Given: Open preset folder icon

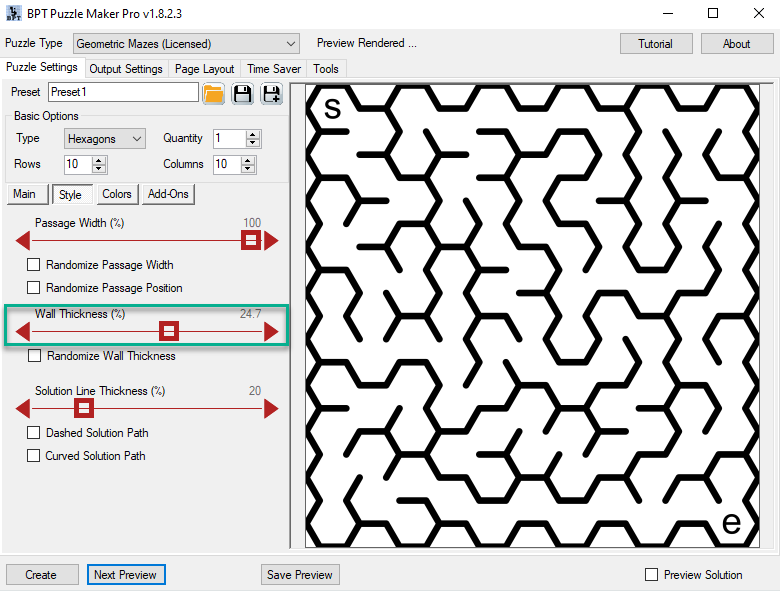Looking at the screenshot, I should pyautogui.click(x=213, y=94).
